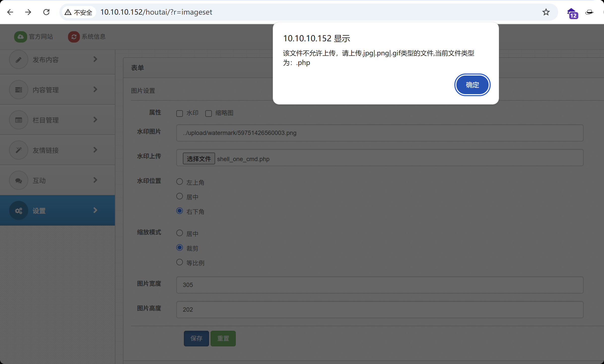Click the address bar URL 10.10.10.152/houtai/?r=imageset
Screen dimensions: 604x364
156,12
